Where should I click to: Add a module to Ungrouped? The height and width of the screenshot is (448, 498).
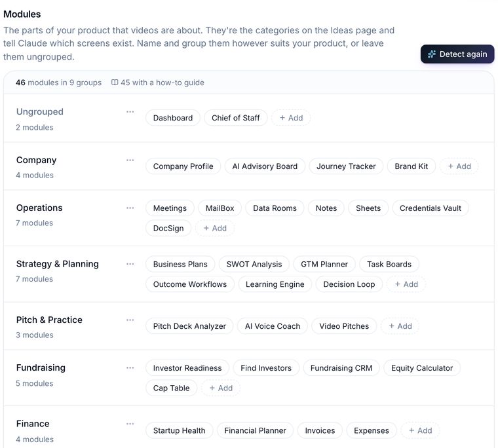point(291,118)
